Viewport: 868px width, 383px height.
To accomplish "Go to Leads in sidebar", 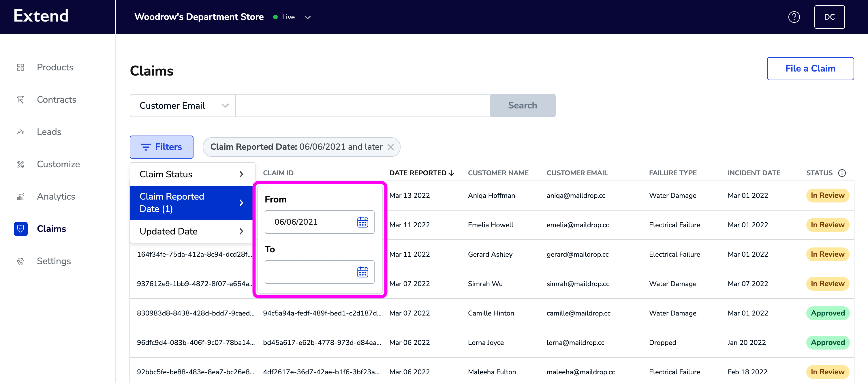I will coord(49,132).
